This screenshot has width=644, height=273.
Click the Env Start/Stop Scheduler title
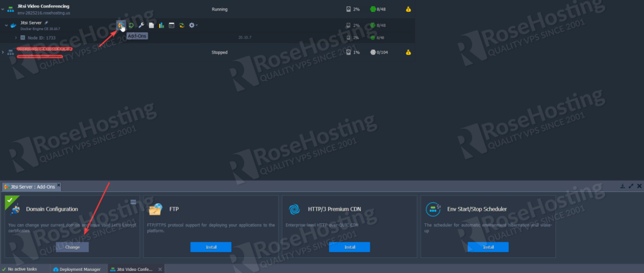(x=477, y=209)
